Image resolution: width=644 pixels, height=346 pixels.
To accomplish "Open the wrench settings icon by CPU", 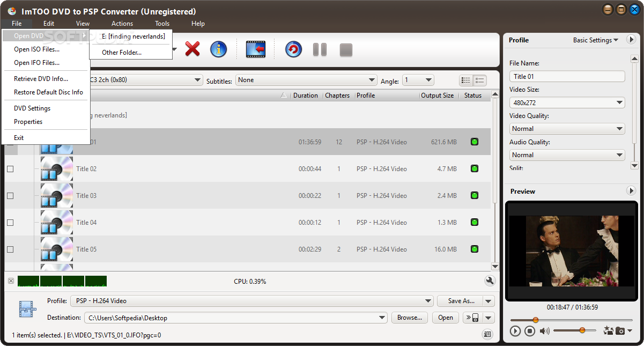I will click(490, 281).
